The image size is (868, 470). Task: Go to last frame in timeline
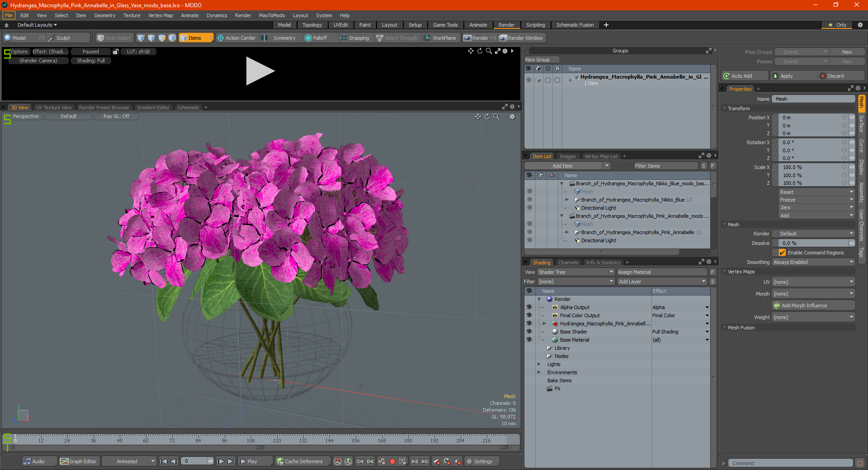231,461
